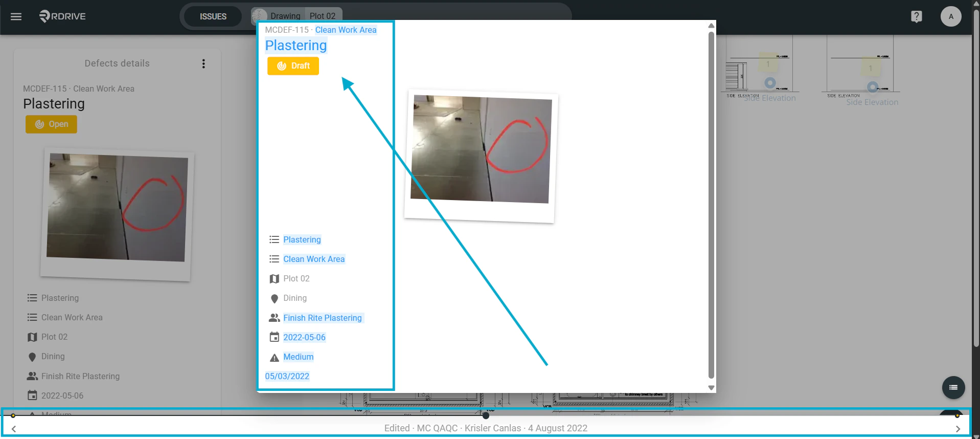This screenshot has height=439, width=980.
Task: Click the 2022-05-06 date in popup
Action: (x=304, y=337)
